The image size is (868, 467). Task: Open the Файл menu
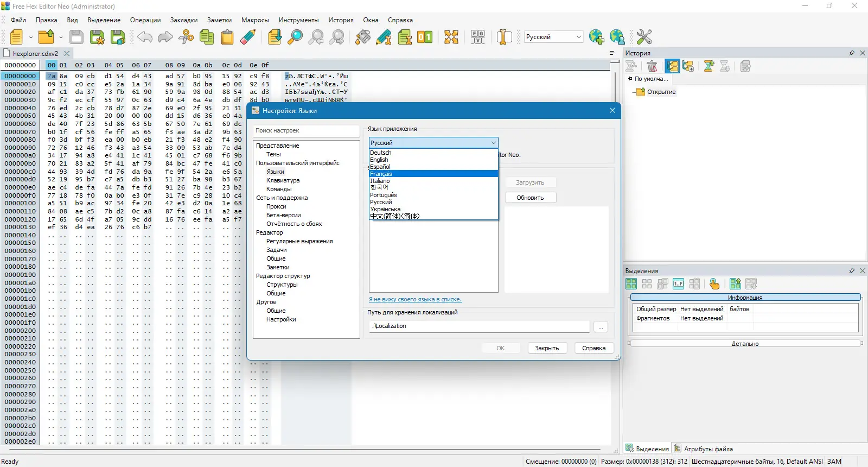tap(18, 20)
